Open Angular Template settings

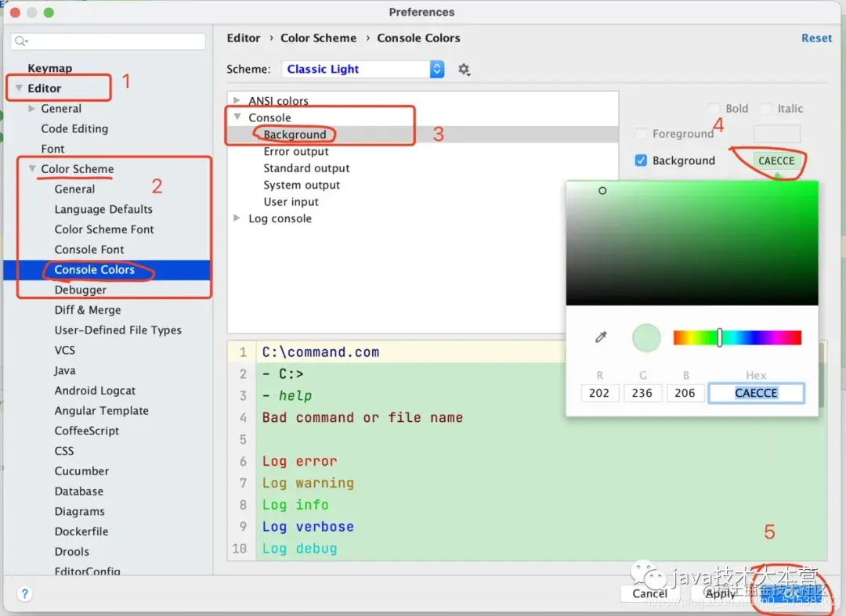[x=101, y=411]
